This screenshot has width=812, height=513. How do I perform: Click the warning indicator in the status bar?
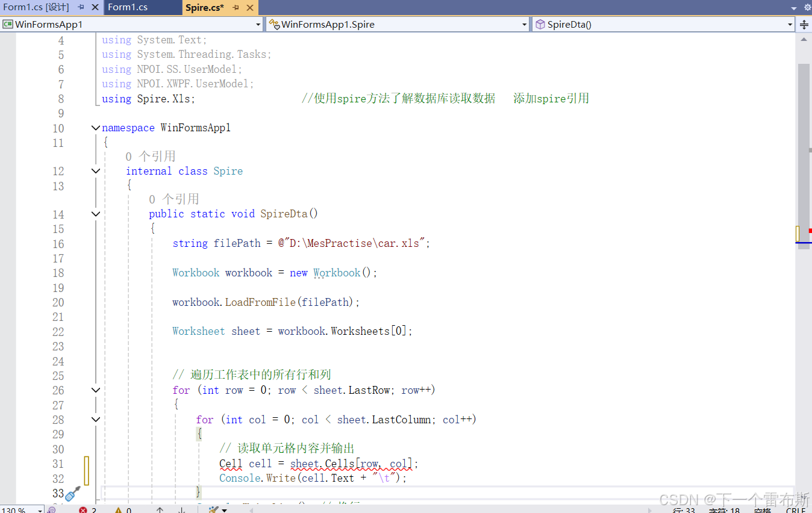[122, 509]
